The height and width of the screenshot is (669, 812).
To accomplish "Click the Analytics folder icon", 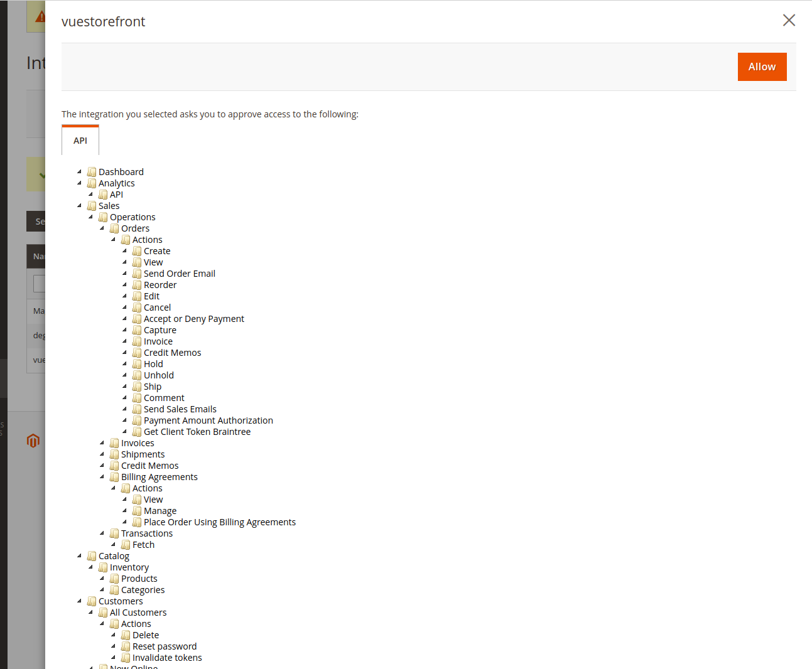I will (x=92, y=183).
